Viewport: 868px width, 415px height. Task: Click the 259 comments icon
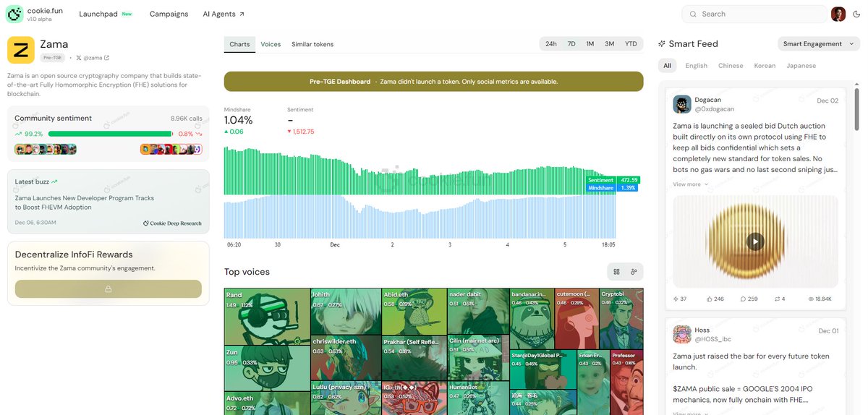pos(742,299)
